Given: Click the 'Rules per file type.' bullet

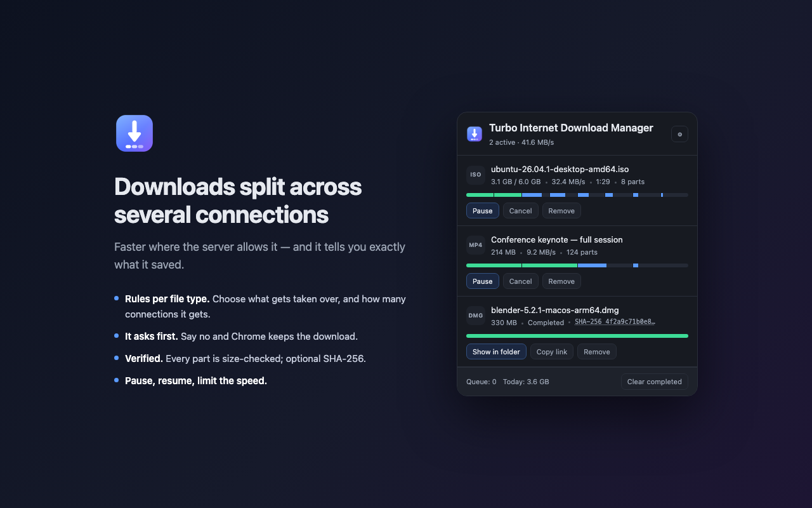Looking at the screenshot, I should click(x=167, y=298).
